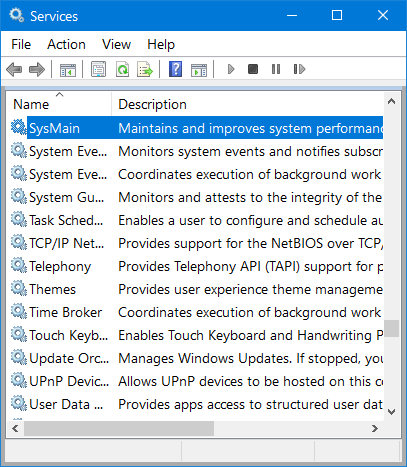Screen dimensions: 407x467
Task: Click the Forward arrow toolbar icon
Action: click(x=37, y=69)
